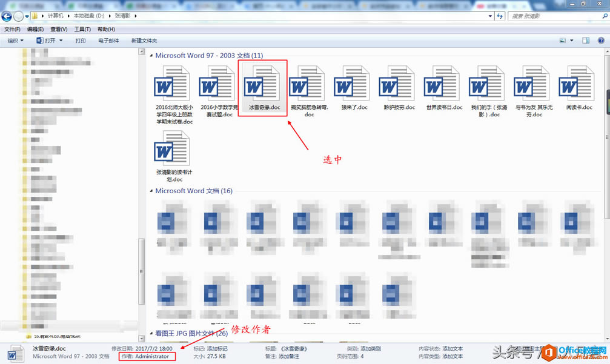The width and height of the screenshot is (610, 364).
Task: Click the 大小: 27.5 KB text
Action: [x=210, y=356]
